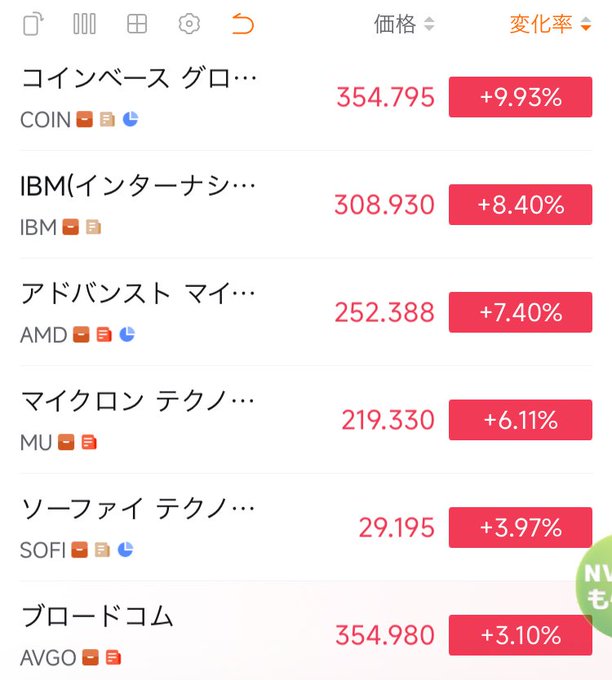Tap the pie chart icon beside AMD
The width and height of the screenshot is (612, 680).
coord(127,334)
